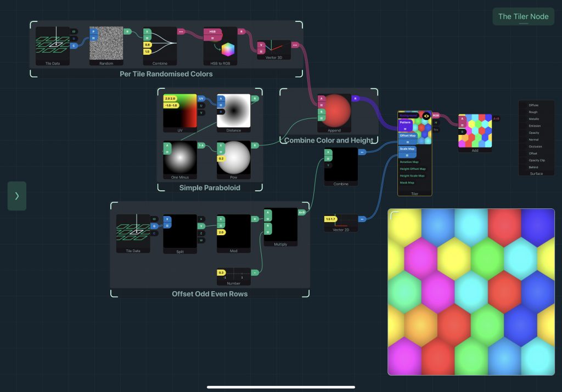Image resolution: width=562 pixels, height=392 pixels.
Task: Click the Behind input on Surface node
Action: [533, 167]
